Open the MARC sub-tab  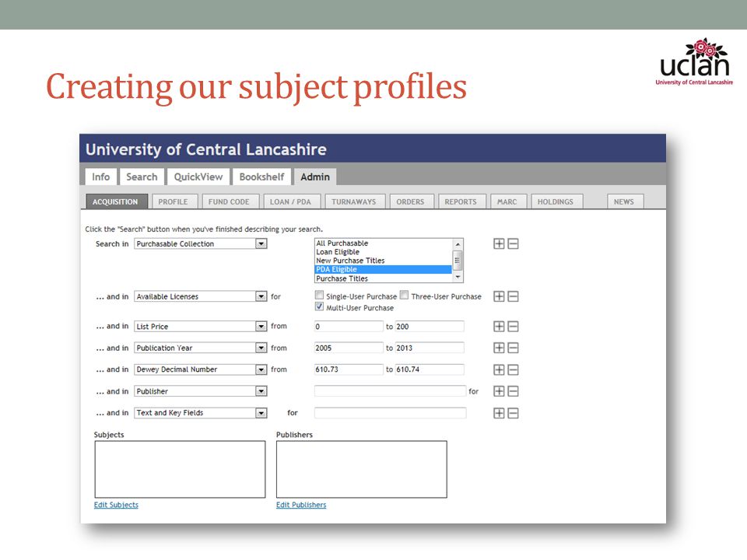coord(507,202)
